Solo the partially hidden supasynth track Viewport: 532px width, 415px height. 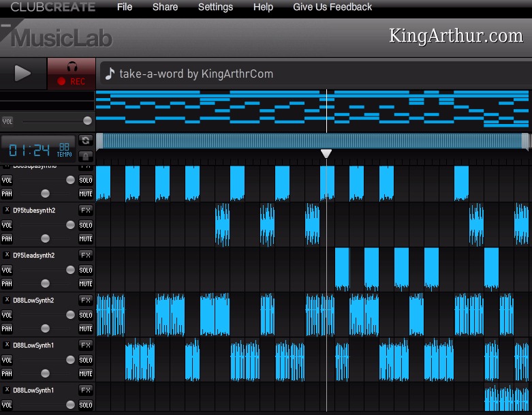pyautogui.click(x=86, y=180)
